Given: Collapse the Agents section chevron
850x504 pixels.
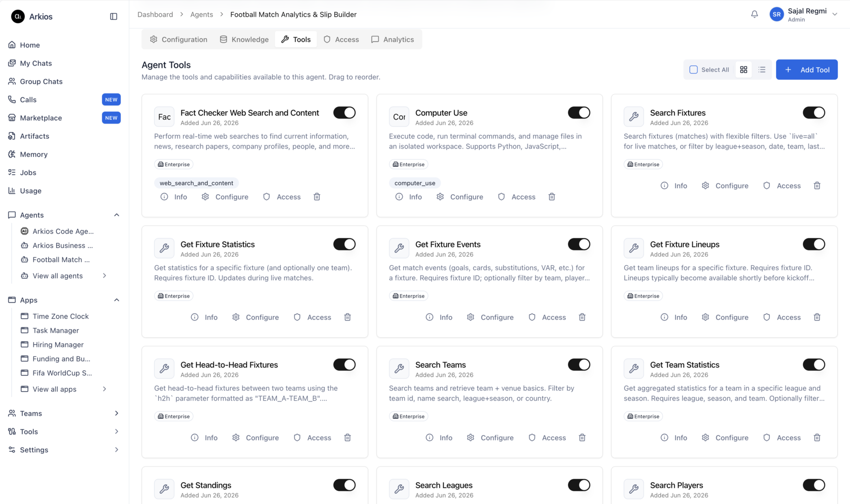Looking at the screenshot, I should tap(117, 215).
